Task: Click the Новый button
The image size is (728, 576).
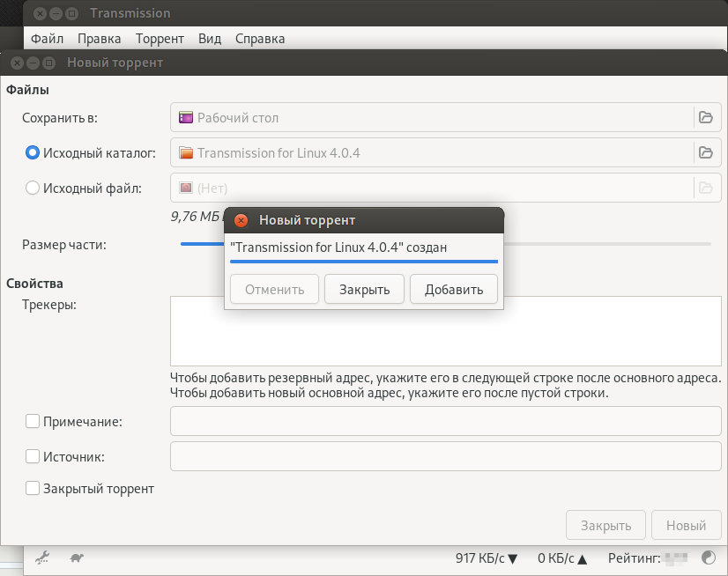Action: pos(687,525)
